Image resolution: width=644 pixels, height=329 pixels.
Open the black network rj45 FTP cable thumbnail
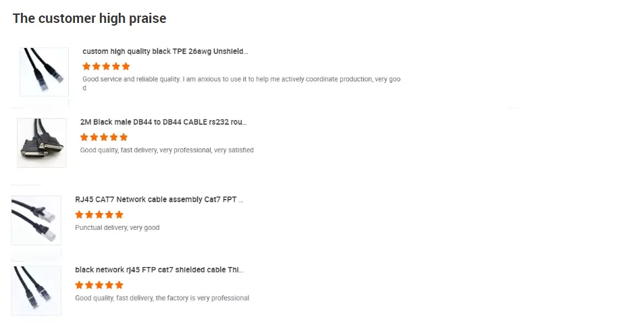(36, 291)
